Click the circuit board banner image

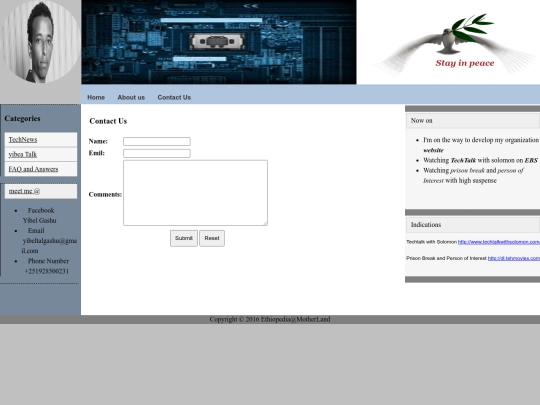219,42
